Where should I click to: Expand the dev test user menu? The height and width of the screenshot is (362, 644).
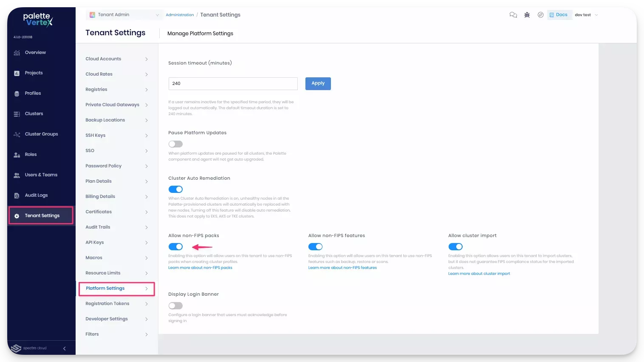[586, 15]
